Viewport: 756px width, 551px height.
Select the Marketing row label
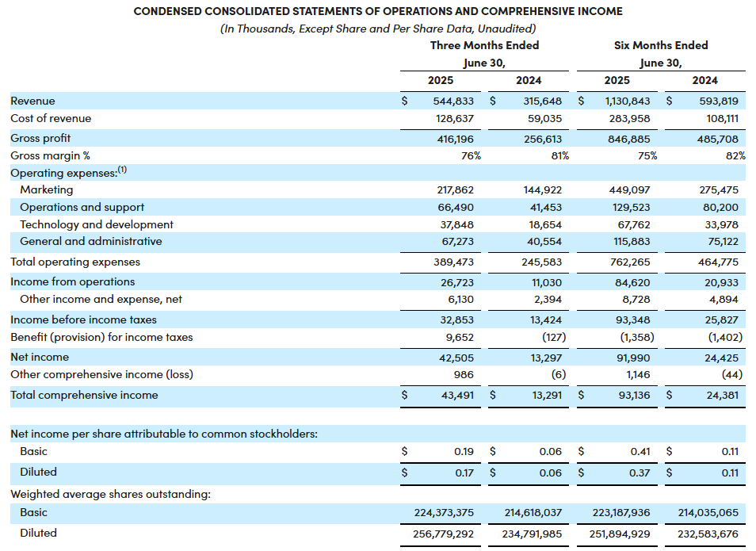tap(46, 189)
